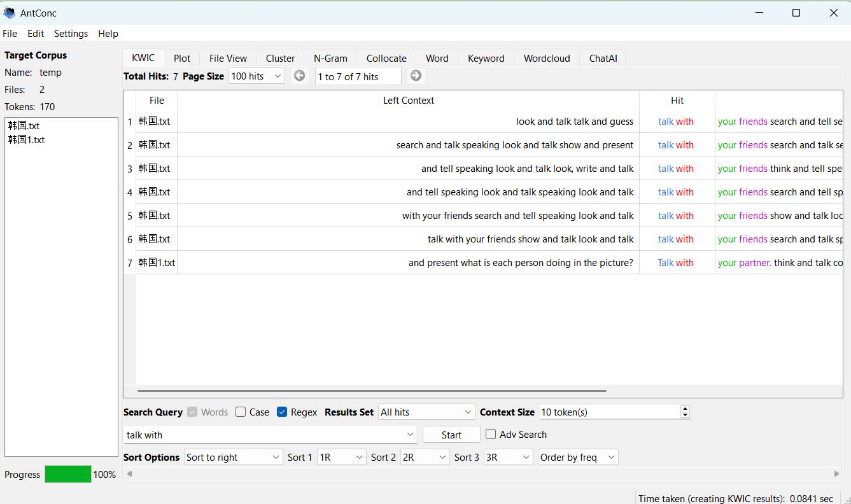Select 韩国1.txt in corpus file list
Screen dimensions: 851x504
tap(27, 139)
